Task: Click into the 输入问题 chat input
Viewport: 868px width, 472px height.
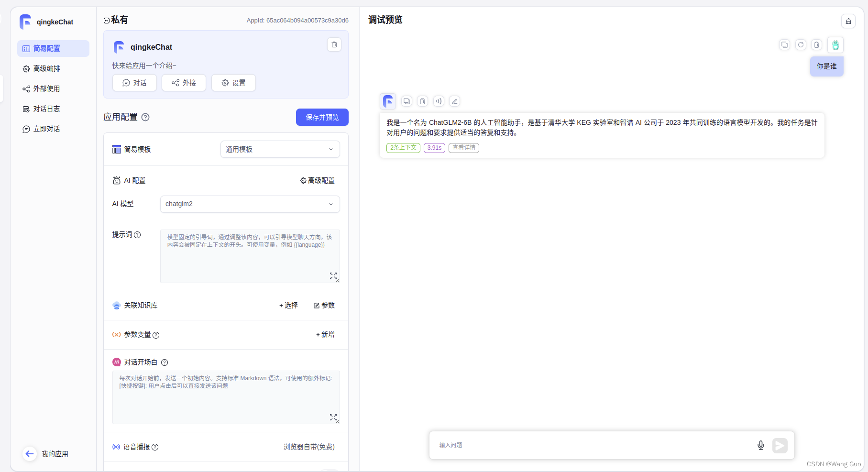Action: 593,445
